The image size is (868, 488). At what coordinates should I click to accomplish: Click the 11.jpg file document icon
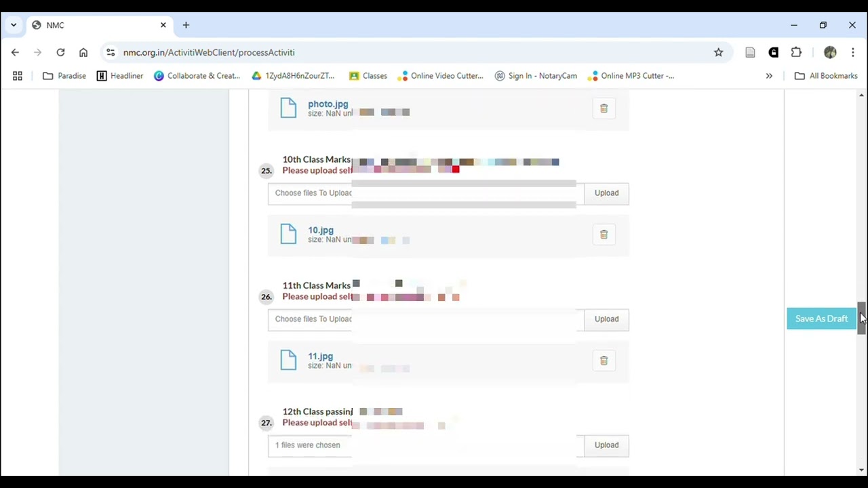tap(288, 360)
